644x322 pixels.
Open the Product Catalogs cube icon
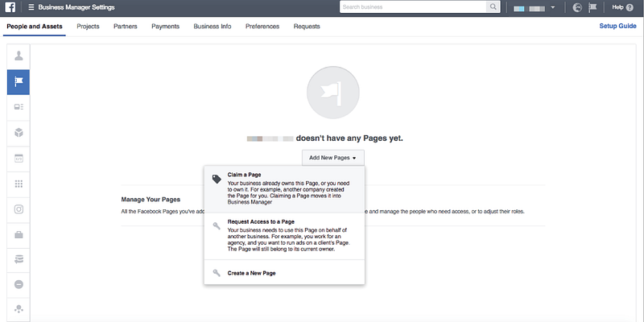(x=19, y=133)
